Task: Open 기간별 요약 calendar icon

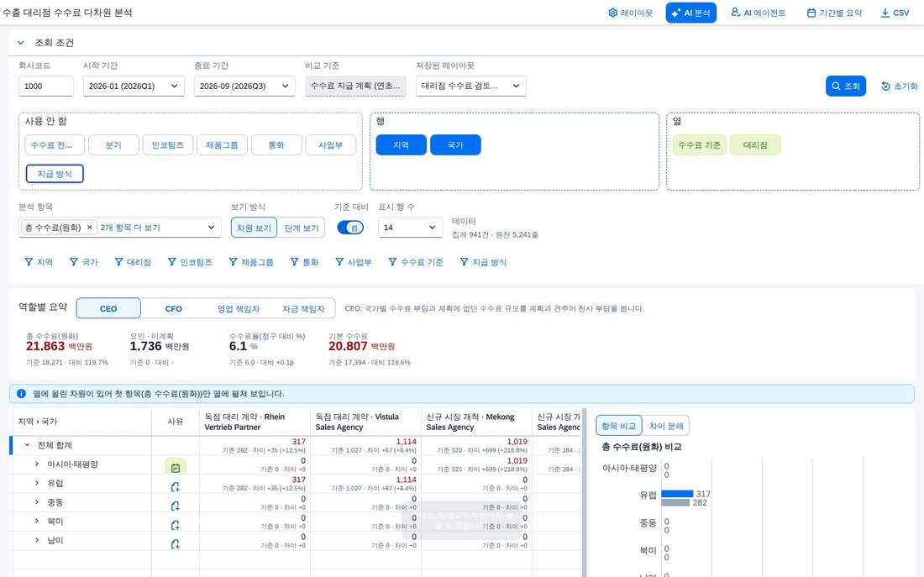Action: (811, 13)
